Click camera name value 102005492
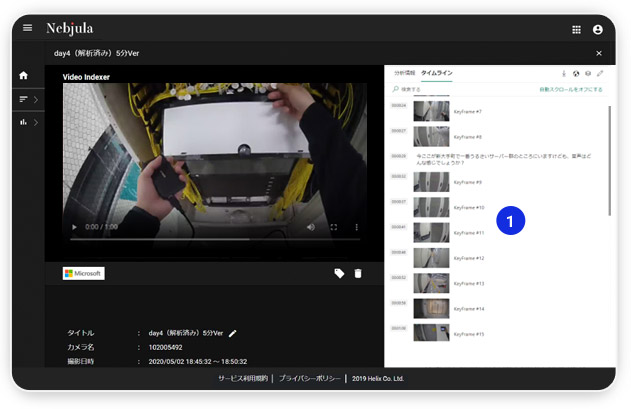 click(165, 347)
